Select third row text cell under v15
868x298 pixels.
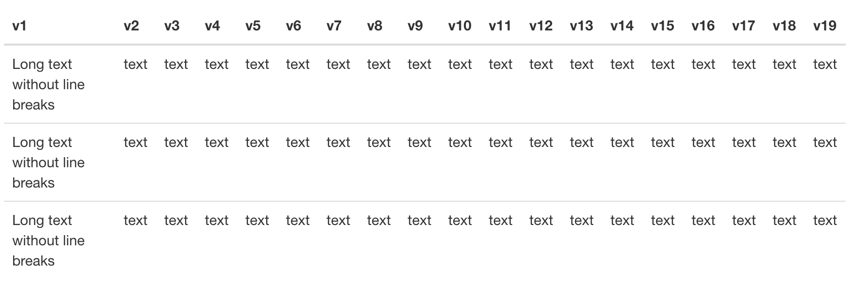[663, 220]
